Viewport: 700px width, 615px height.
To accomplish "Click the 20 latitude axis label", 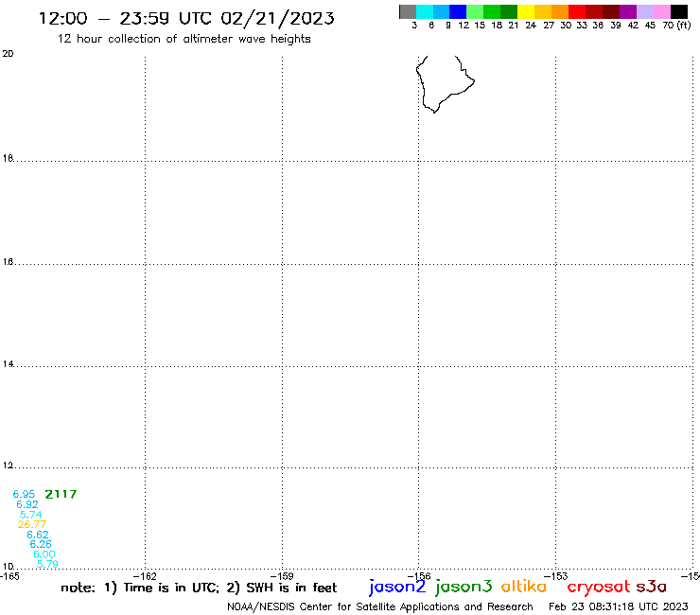I will point(8,54).
